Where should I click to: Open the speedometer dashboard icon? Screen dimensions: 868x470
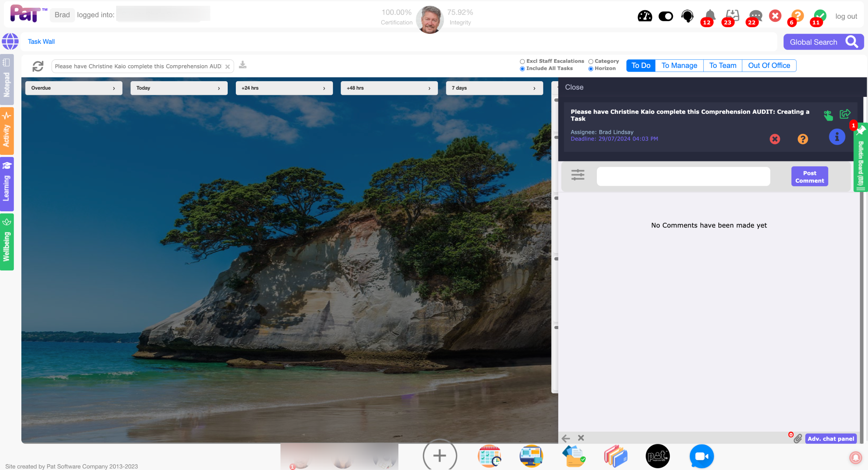click(x=644, y=16)
